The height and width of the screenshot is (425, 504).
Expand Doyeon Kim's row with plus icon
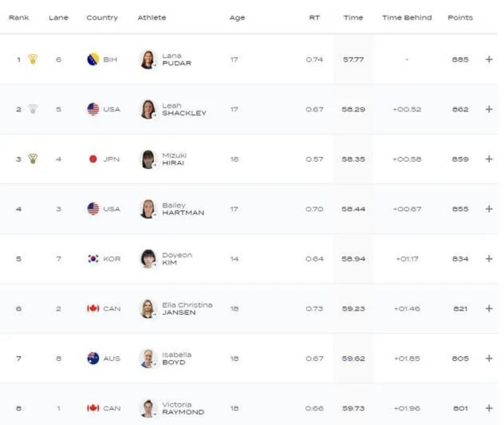pos(489,259)
